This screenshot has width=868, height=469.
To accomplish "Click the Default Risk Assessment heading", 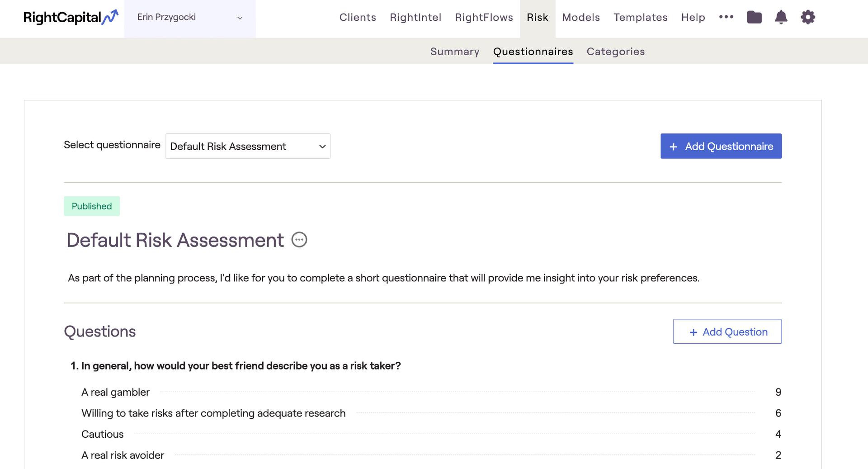I will [x=175, y=240].
